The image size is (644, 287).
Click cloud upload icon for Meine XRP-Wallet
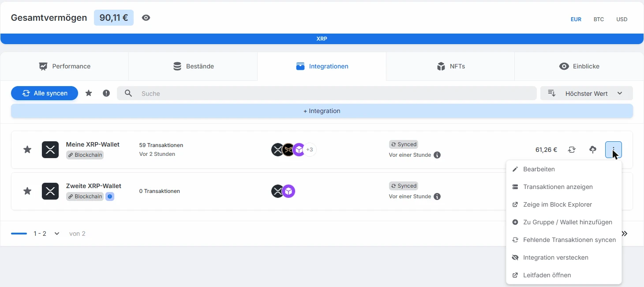tap(593, 150)
